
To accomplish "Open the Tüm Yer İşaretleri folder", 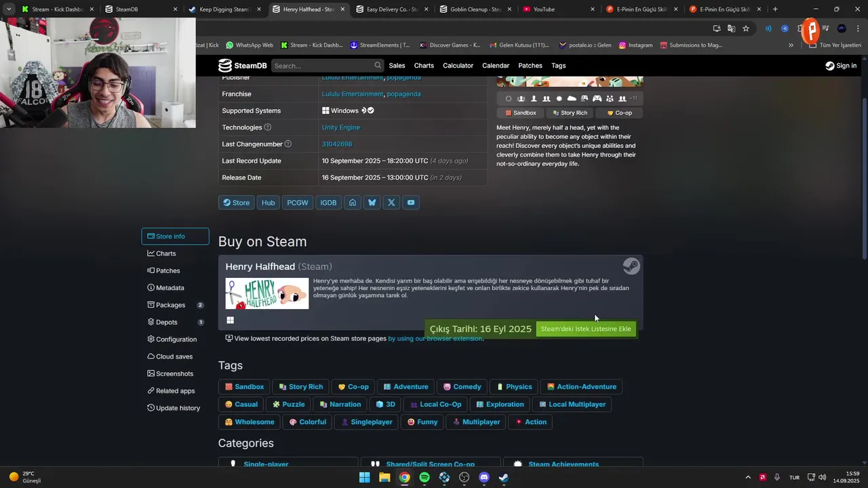I will pos(835,45).
